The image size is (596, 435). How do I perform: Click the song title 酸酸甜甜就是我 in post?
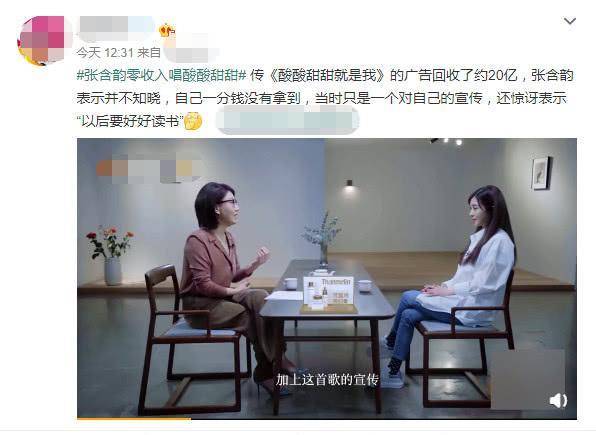coord(327,75)
